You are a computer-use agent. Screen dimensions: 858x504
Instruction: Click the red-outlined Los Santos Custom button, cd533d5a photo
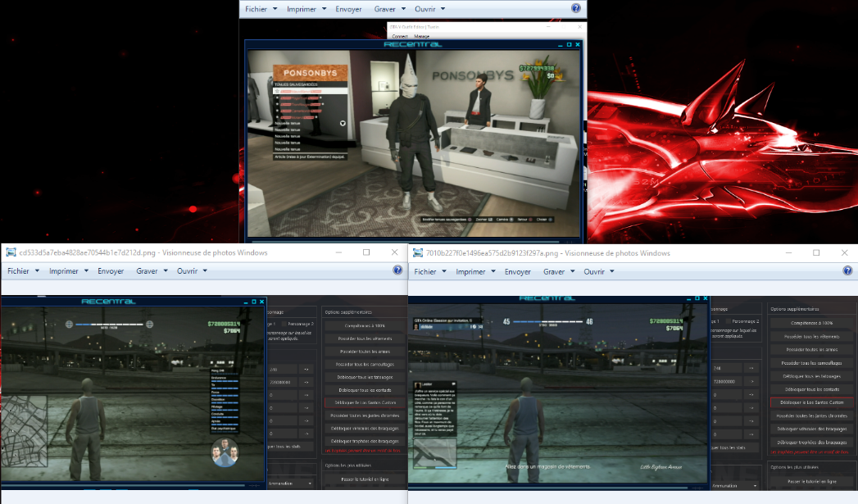365,402
